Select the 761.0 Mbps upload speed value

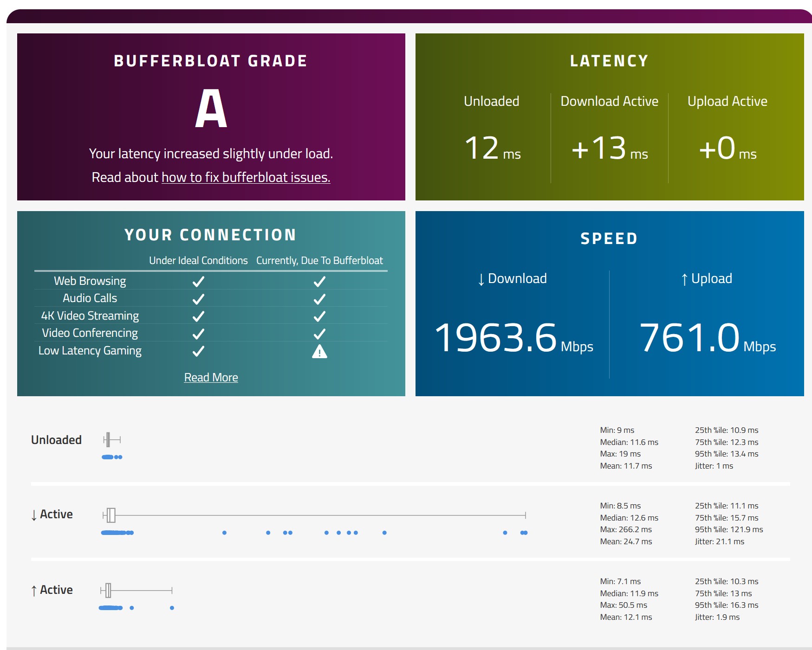pos(707,338)
